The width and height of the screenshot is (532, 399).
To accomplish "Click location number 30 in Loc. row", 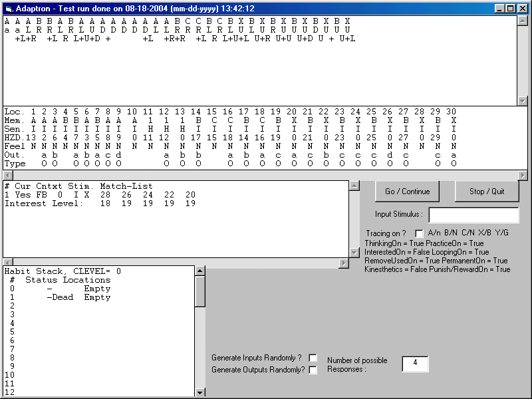I will pos(452,112).
